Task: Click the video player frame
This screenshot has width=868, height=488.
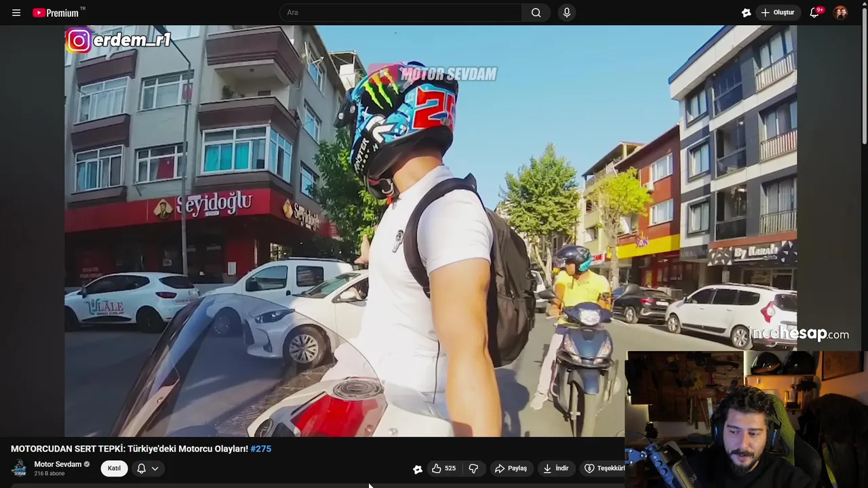Action: click(431, 230)
